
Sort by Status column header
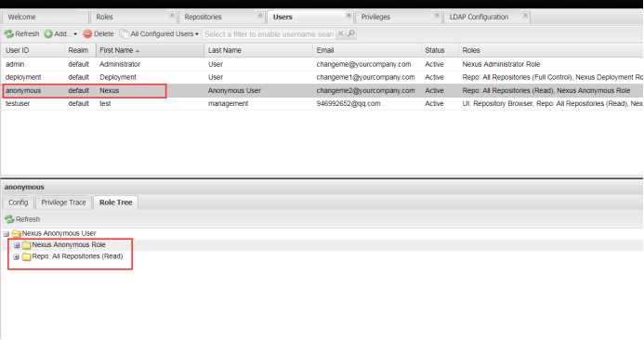click(x=440, y=50)
